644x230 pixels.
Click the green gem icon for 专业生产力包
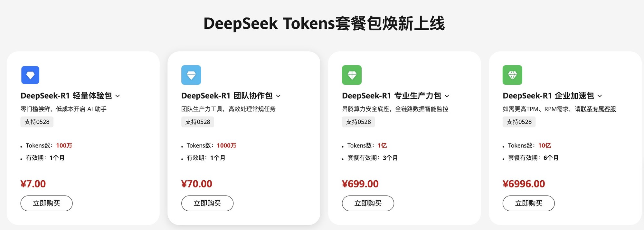pos(352,75)
